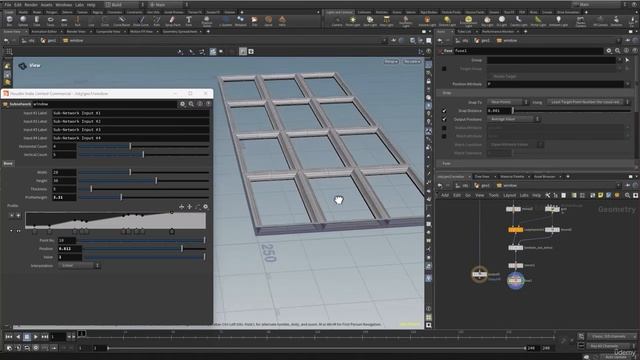This screenshot has height=360, width=640.
Task: Select the Circle shelf tool
Action: (104, 20)
